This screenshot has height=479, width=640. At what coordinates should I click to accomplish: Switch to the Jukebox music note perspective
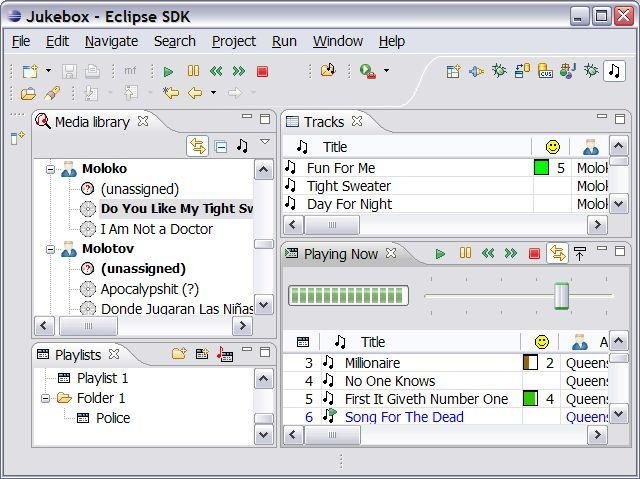[x=614, y=71]
